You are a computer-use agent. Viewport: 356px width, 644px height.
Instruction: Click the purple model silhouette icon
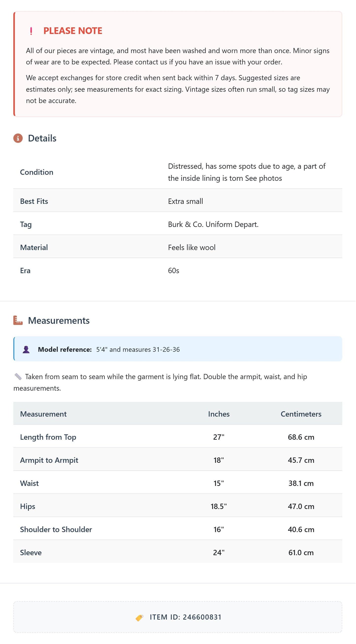click(x=26, y=350)
